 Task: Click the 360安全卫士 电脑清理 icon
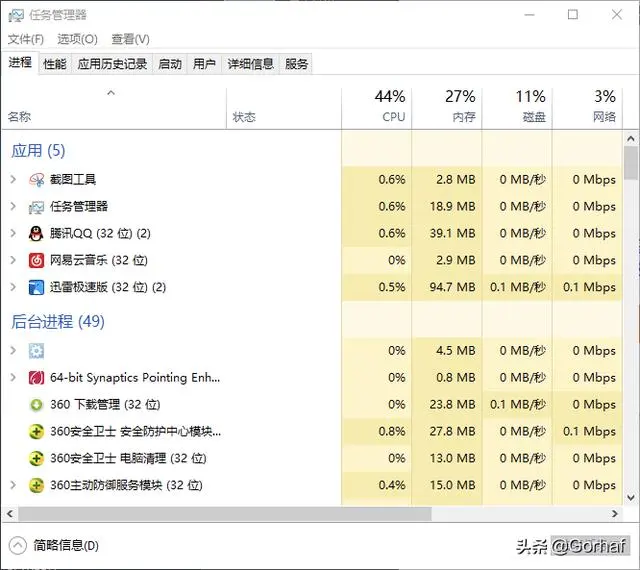click(x=36, y=459)
